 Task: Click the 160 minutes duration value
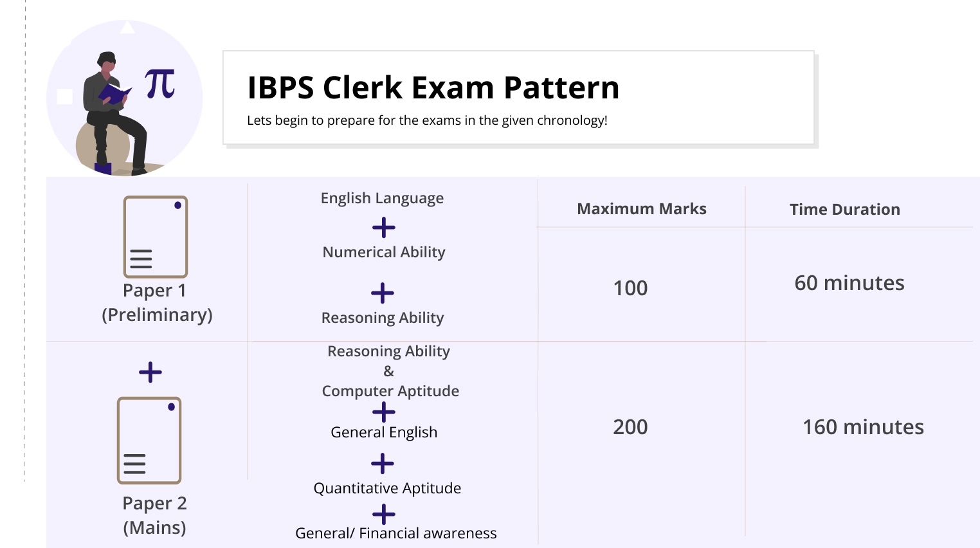click(863, 427)
